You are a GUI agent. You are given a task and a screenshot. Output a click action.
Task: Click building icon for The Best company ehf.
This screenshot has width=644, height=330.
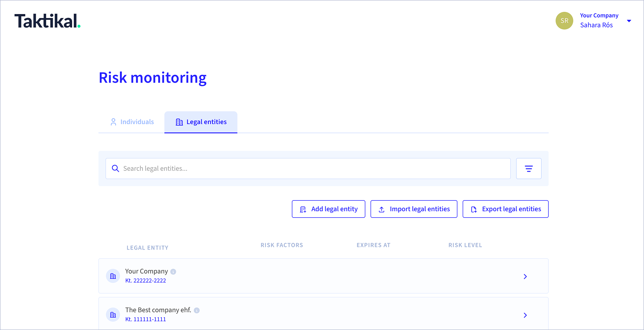click(x=113, y=315)
